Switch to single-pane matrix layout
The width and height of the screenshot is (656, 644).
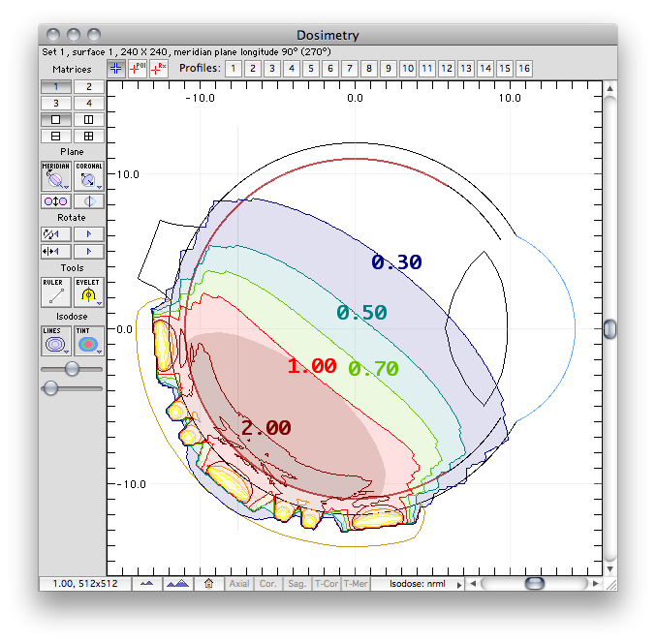click(55, 120)
